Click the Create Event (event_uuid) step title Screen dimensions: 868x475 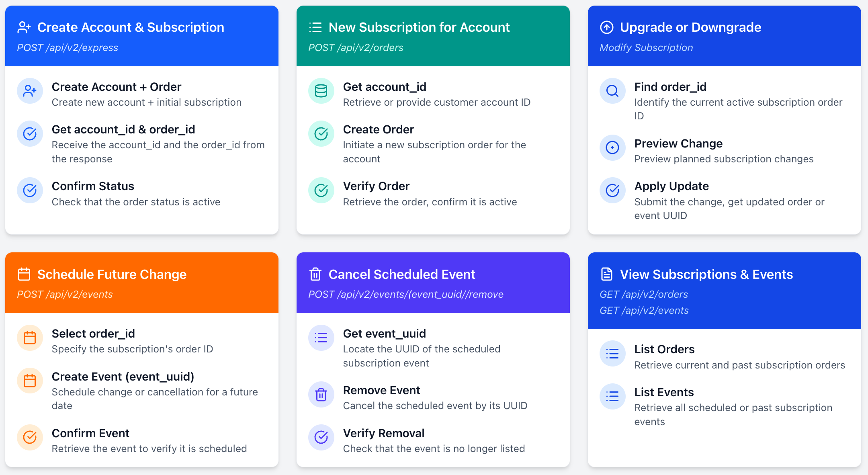[123, 377]
